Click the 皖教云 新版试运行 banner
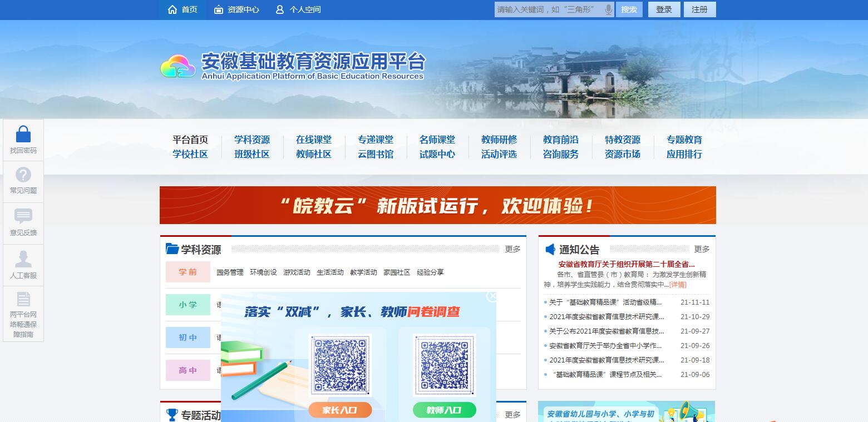Screen dimensions: 868x422 (x=437, y=205)
